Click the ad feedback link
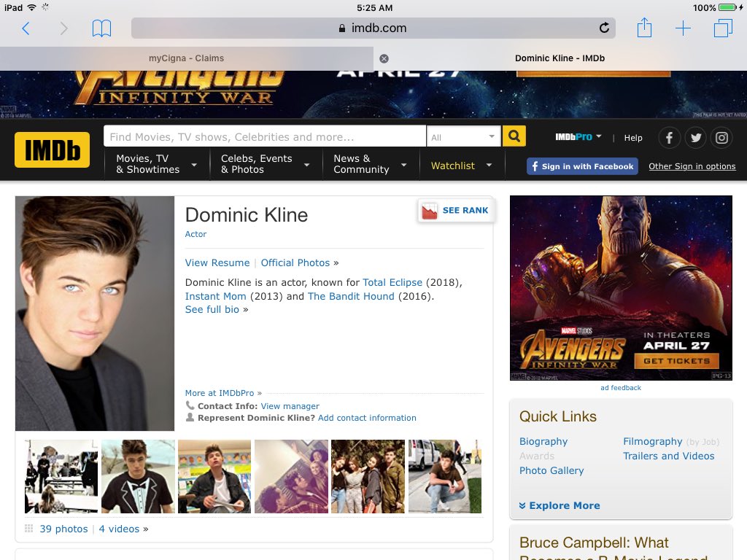Image resolution: width=747 pixels, height=560 pixels. pyautogui.click(x=621, y=388)
